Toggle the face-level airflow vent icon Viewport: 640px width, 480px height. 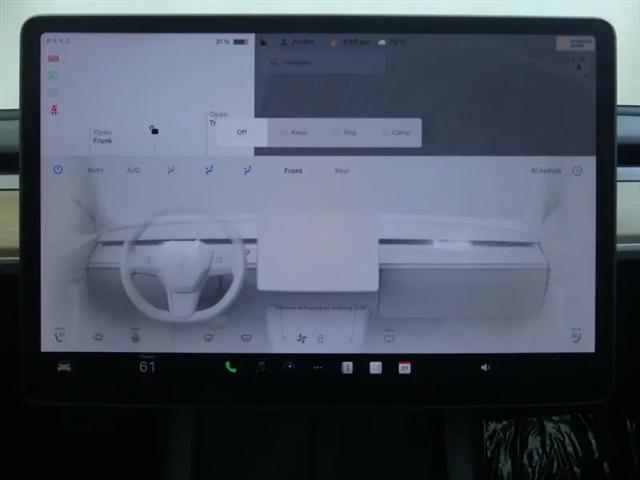click(209, 170)
